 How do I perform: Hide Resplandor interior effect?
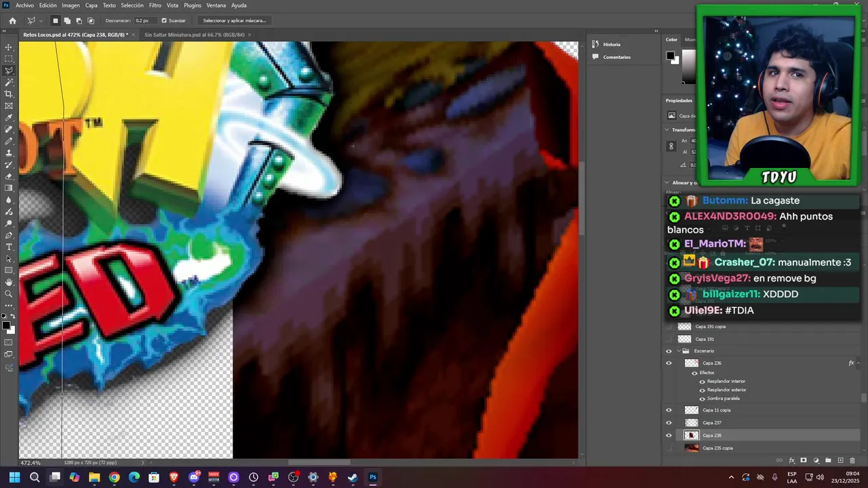click(702, 382)
